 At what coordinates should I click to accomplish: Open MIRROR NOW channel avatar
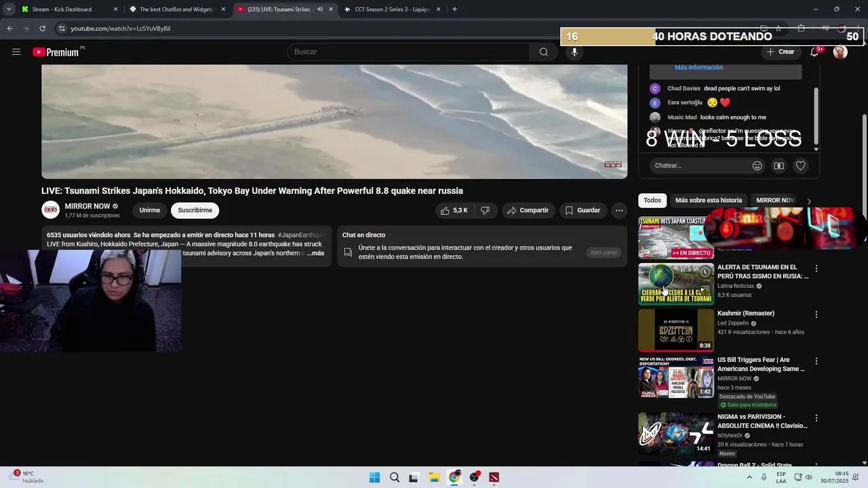tap(51, 210)
